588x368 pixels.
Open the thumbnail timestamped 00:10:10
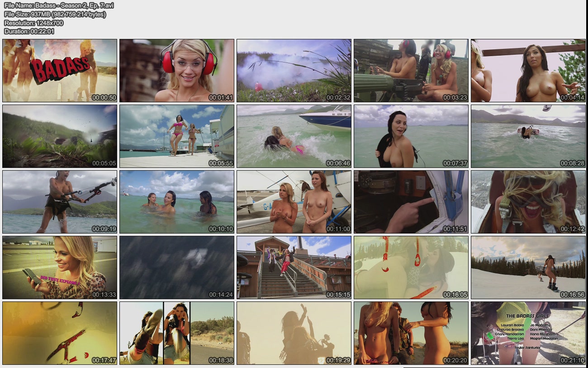point(177,202)
